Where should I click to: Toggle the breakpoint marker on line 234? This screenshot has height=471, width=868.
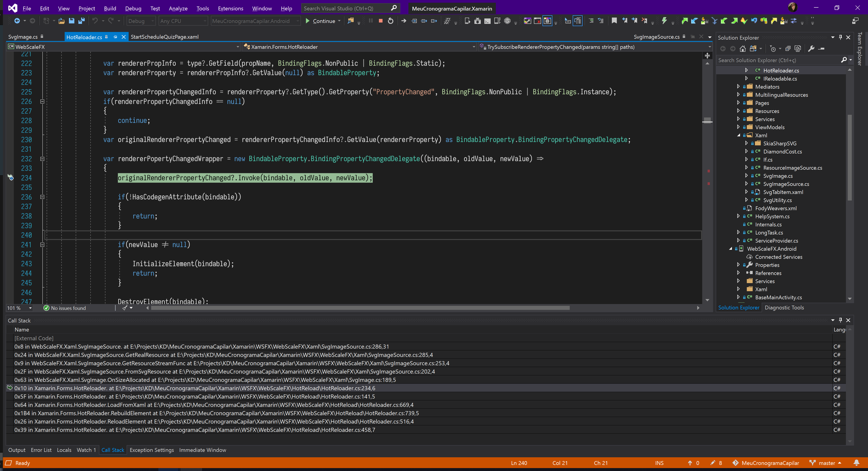[x=11, y=178]
